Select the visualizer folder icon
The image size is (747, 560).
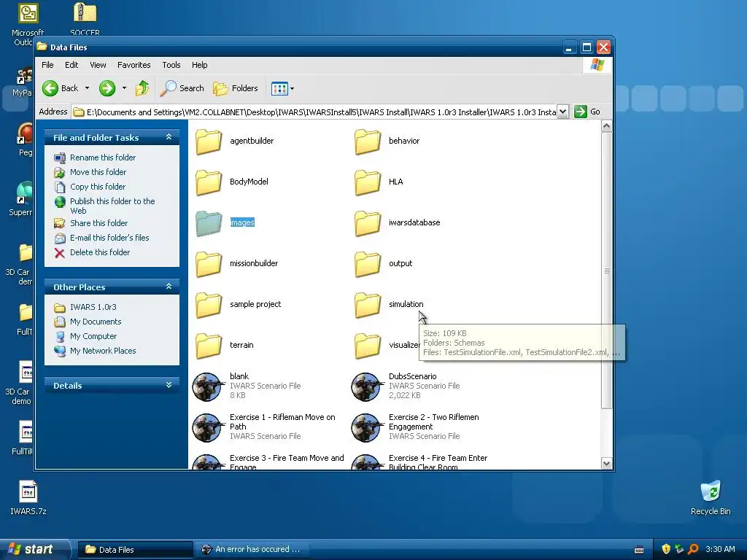point(368,346)
